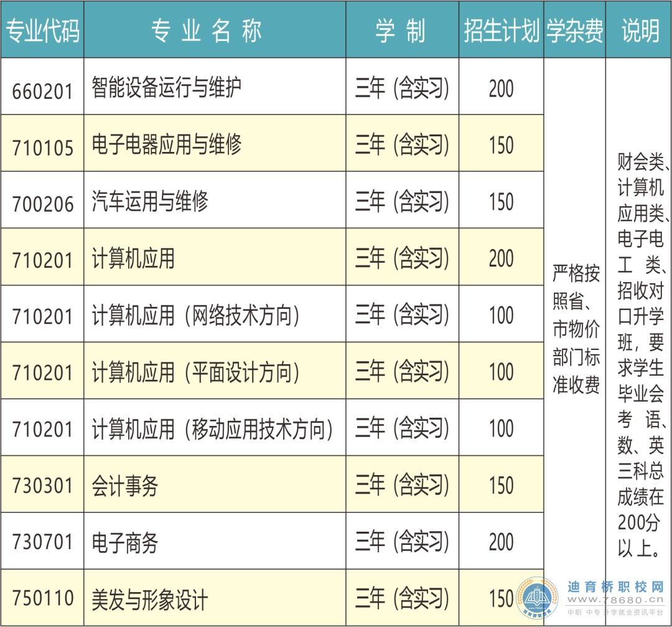The image size is (672, 627).
Task: Select major code 730701
Action: tap(42, 542)
